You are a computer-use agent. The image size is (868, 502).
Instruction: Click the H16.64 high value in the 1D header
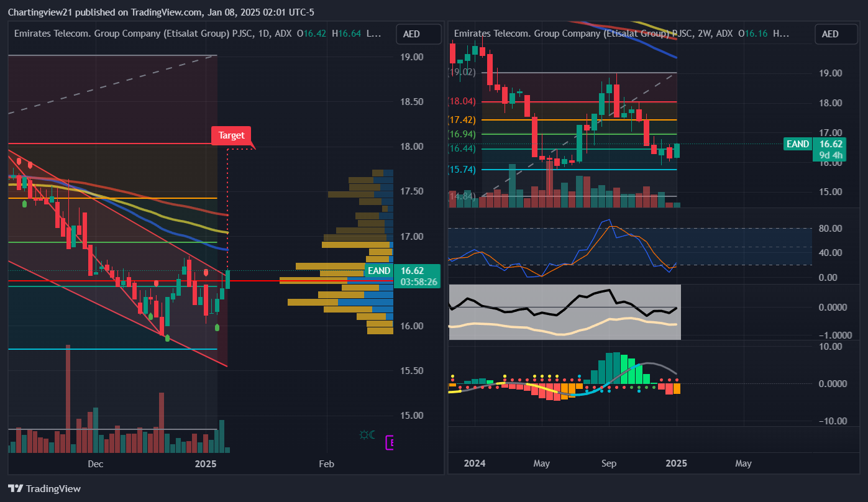[346, 34]
